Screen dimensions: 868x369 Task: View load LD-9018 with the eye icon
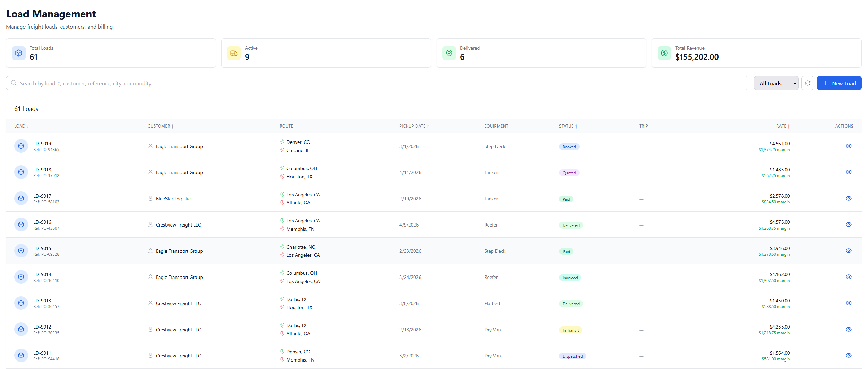[x=848, y=172]
